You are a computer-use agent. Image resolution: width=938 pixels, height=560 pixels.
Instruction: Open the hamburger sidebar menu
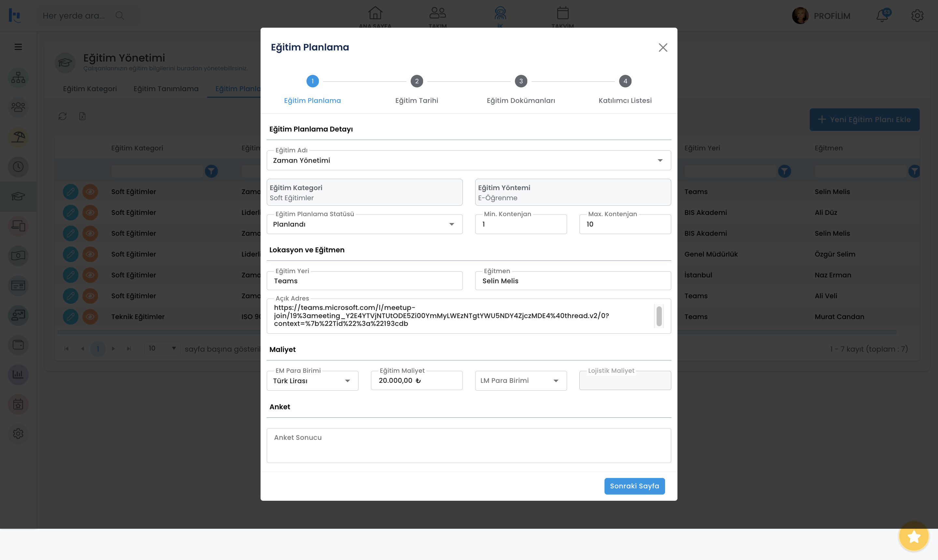point(18,47)
